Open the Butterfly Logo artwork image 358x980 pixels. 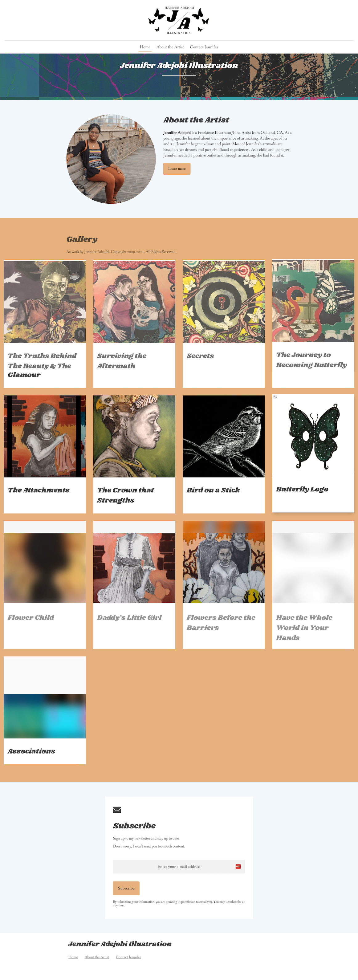coord(313,435)
